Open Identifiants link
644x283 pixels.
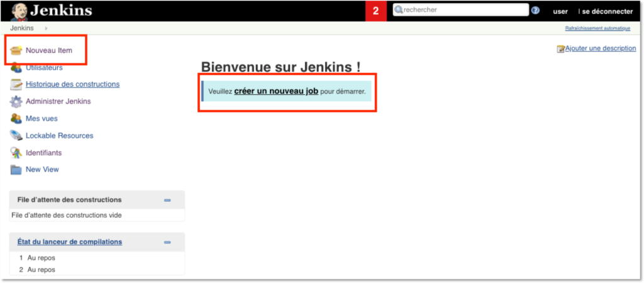click(x=43, y=153)
